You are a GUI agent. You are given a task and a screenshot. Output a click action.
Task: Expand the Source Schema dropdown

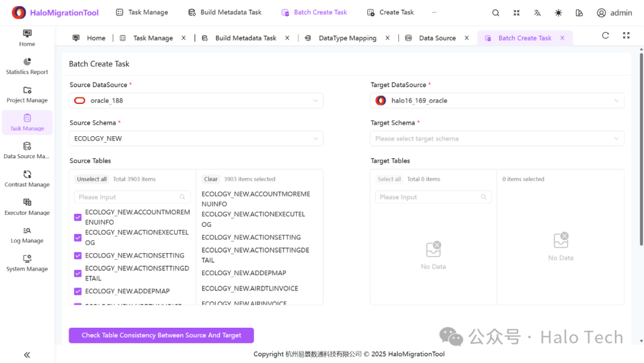coord(196,139)
